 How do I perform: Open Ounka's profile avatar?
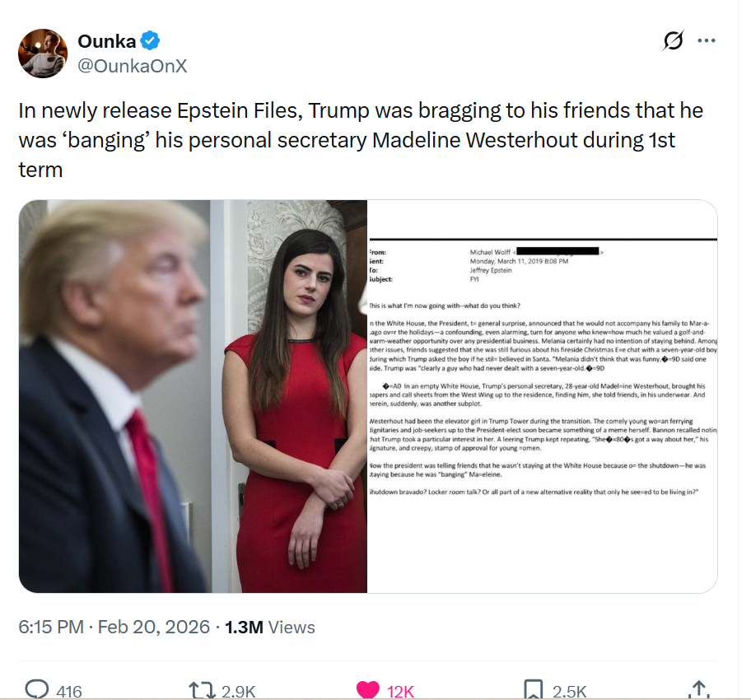(x=43, y=54)
